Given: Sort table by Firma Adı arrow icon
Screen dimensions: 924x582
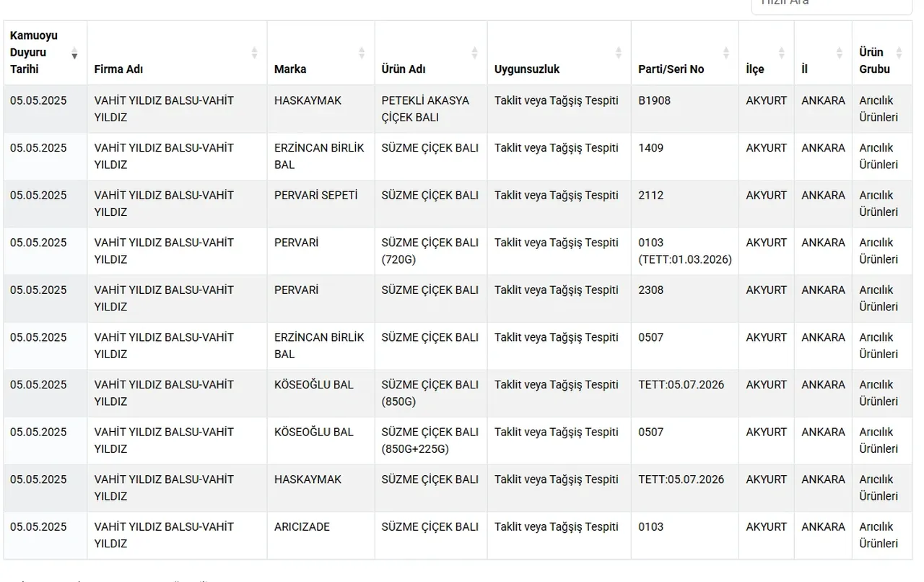Looking at the screenshot, I should [254, 53].
